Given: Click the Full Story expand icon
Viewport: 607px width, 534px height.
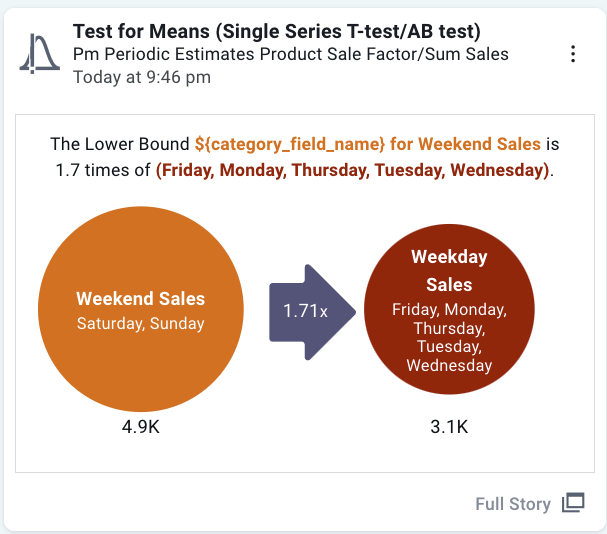Looking at the screenshot, I should click(x=573, y=503).
